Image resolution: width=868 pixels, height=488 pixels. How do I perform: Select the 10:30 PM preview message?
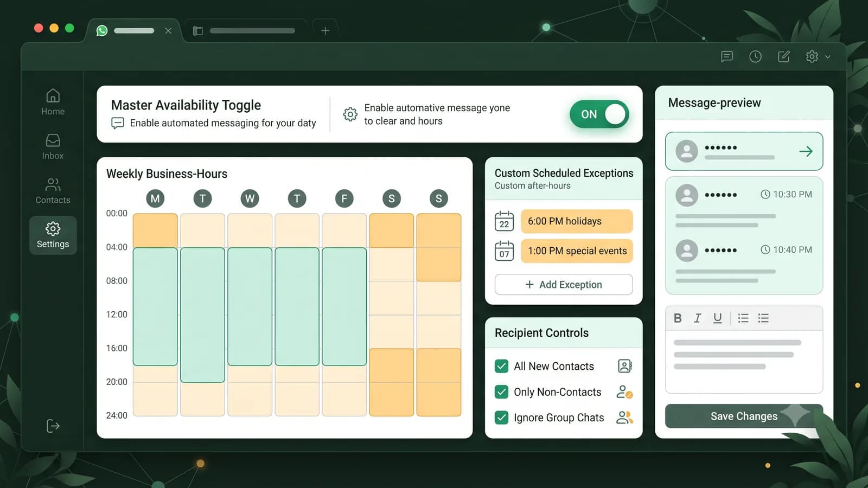coord(744,207)
